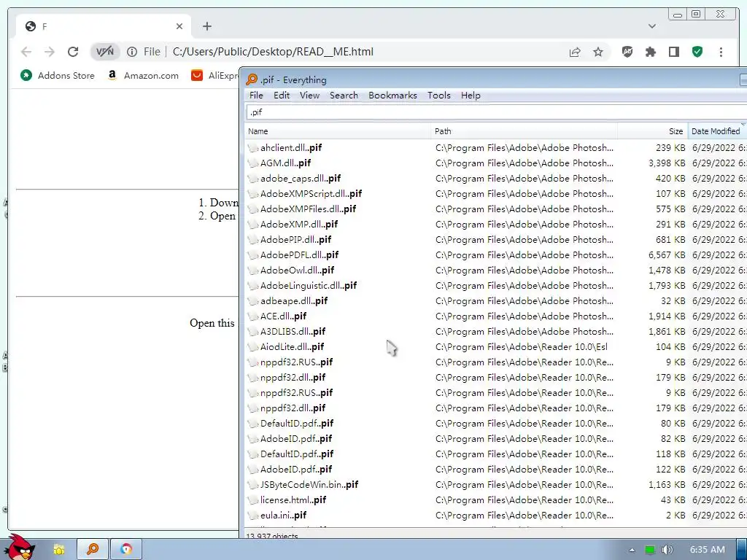
Task: Reload the READ__ME.html page
Action: (73, 52)
